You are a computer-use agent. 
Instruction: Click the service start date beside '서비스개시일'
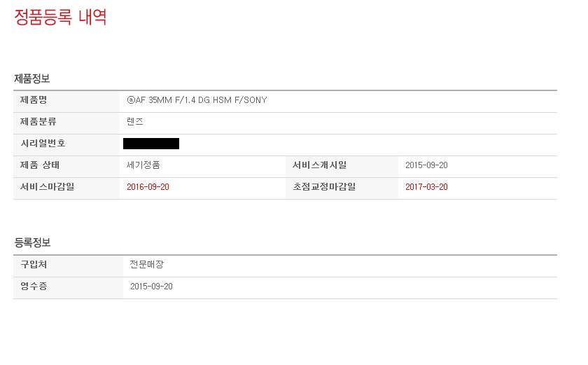click(426, 165)
